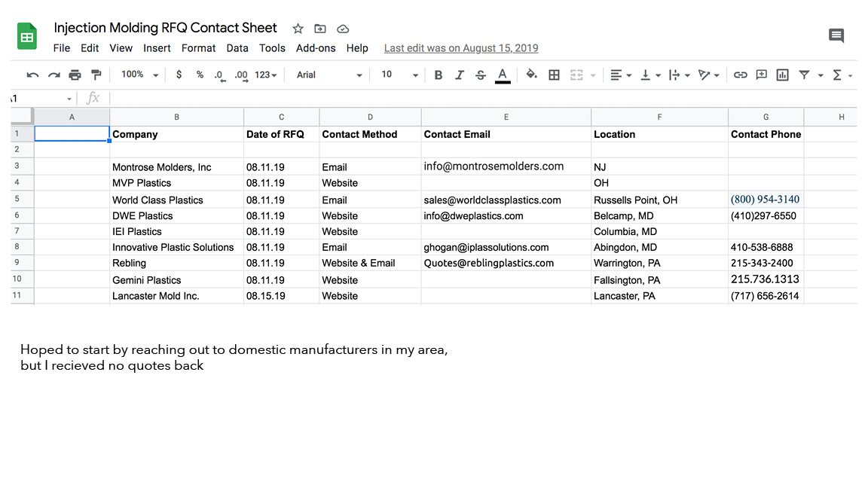
Task: Open the Insert menu
Action: [x=157, y=48]
